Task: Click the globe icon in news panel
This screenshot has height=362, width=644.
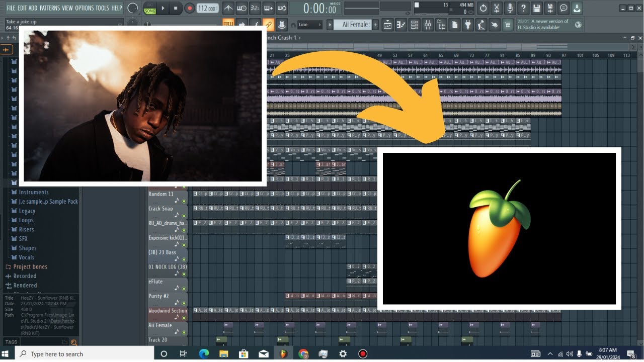Action: click(x=578, y=24)
